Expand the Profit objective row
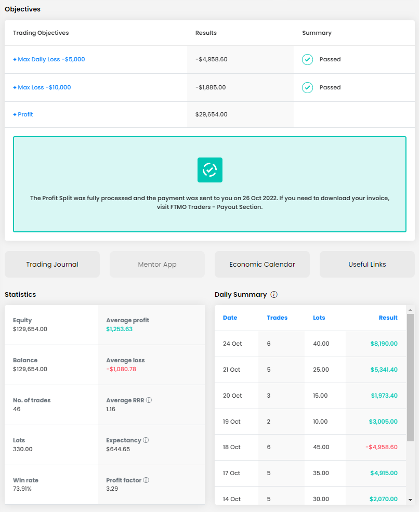Image resolution: width=420 pixels, height=512 pixels. (x=23, y=114)
